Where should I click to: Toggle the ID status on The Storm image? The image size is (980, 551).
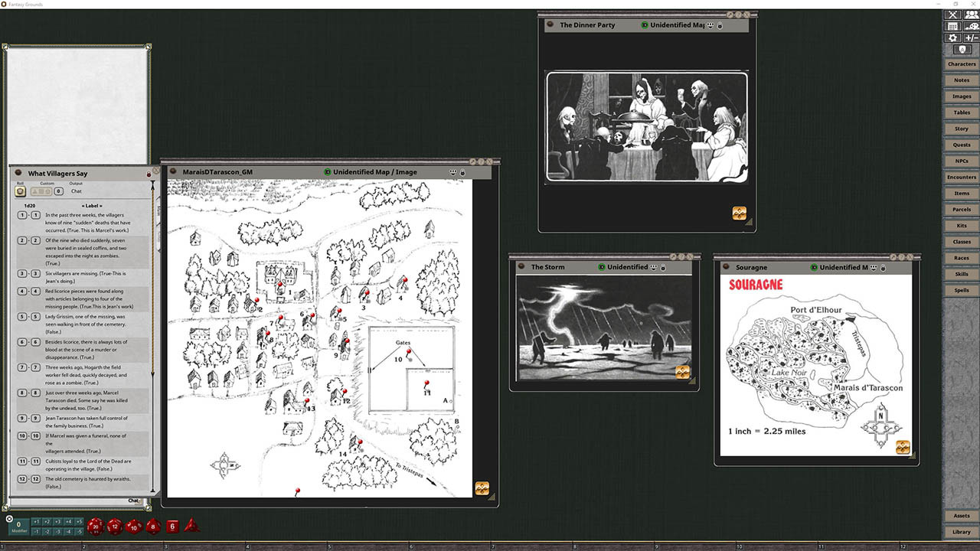coord(602,267)
